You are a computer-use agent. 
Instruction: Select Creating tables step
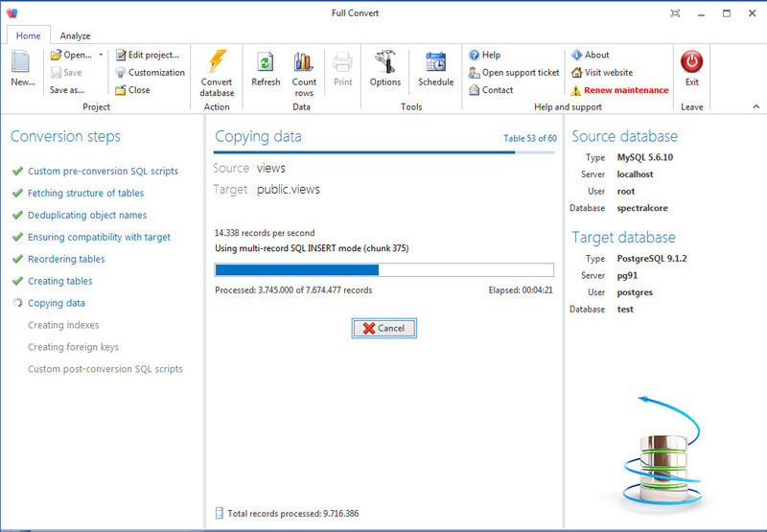(x=59, y=281)
